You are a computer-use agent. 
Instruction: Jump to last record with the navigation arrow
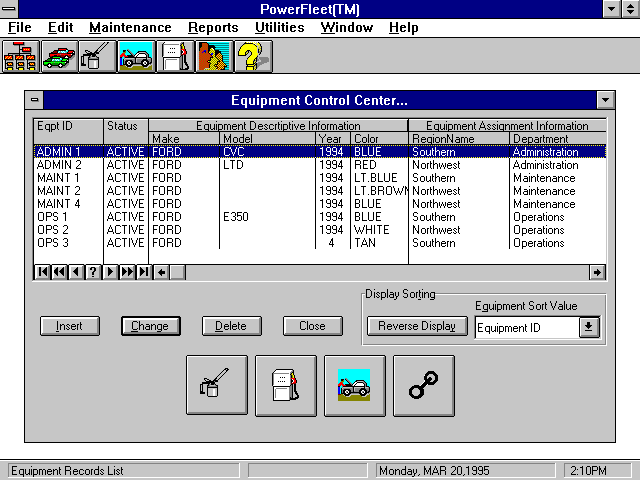(143, 272)
